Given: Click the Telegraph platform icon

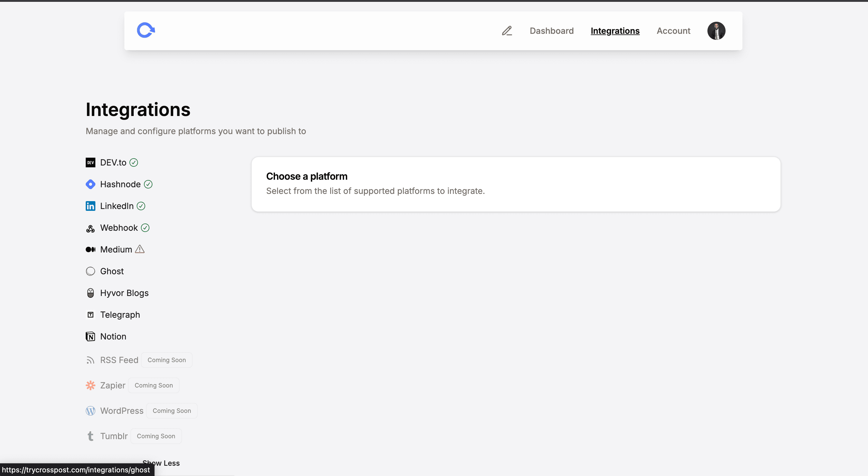Looking at the screenshot, I should pos(90,314).
